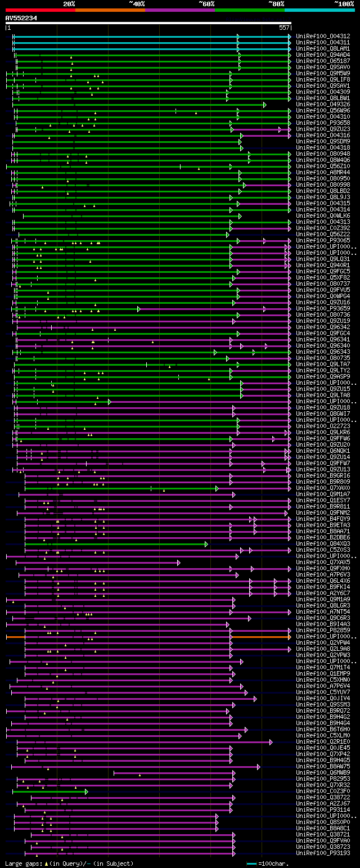Select hit UniRef100_Q9ASP9
The width and height of the screenshot is (360, 868).
[x=323, y=377]
